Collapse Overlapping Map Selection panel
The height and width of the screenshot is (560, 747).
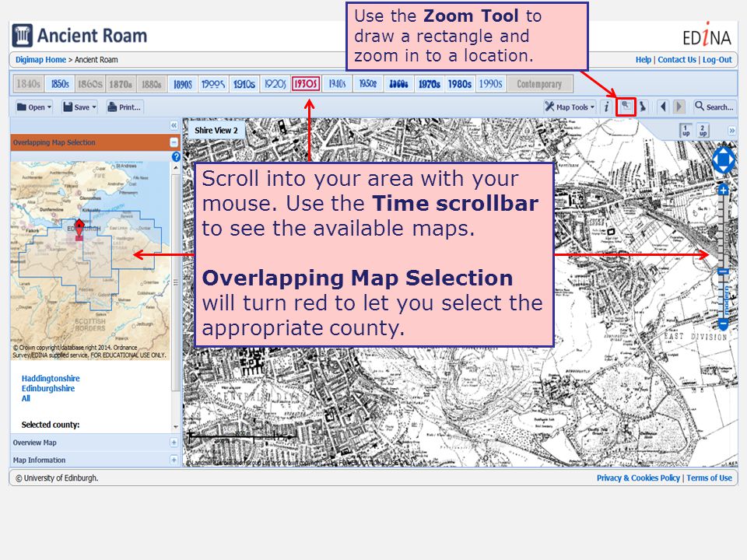coord(174,142)
